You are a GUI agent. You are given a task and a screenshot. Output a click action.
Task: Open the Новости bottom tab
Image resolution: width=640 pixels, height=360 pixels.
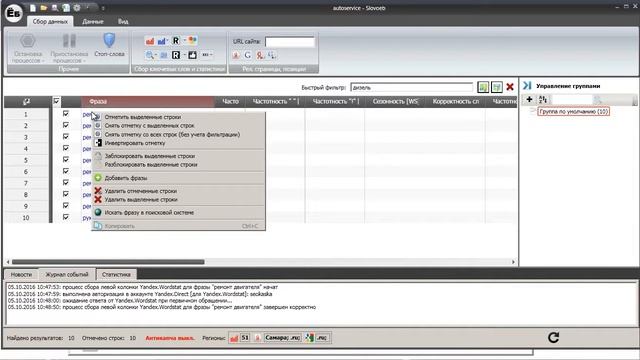tap(21, 274)
